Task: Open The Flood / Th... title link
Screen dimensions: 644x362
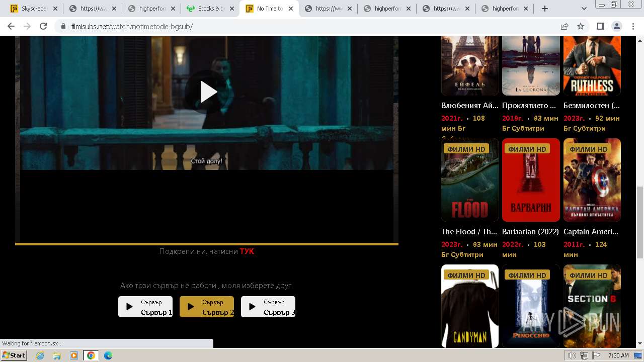Action: pyautogui.click(x=469, y=232)
